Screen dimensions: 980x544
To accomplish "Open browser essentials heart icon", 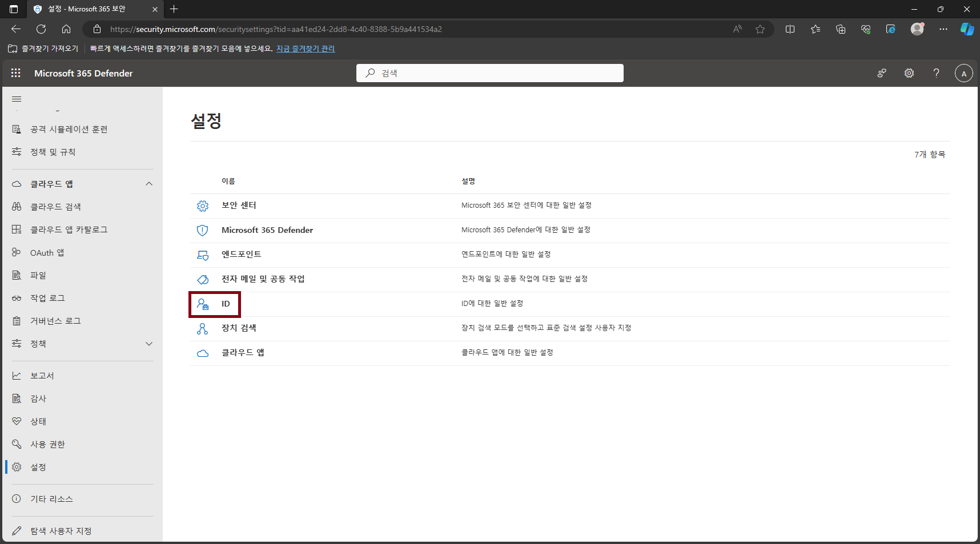I will 866,29.
